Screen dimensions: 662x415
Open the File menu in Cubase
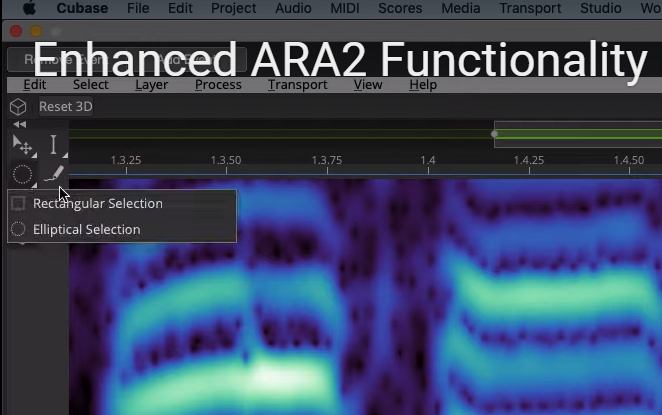click(x=138, y=8)
